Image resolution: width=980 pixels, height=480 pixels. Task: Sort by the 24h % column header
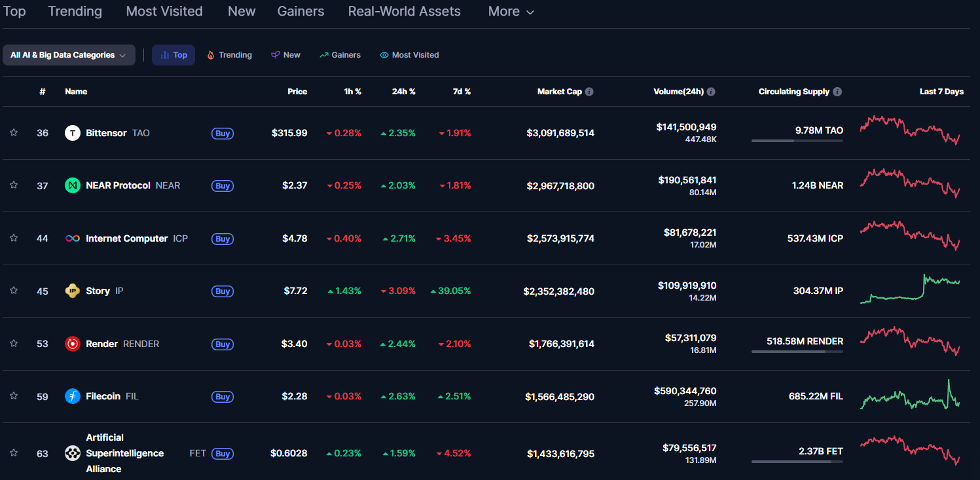pyautogui.click(x=403, y=92)
